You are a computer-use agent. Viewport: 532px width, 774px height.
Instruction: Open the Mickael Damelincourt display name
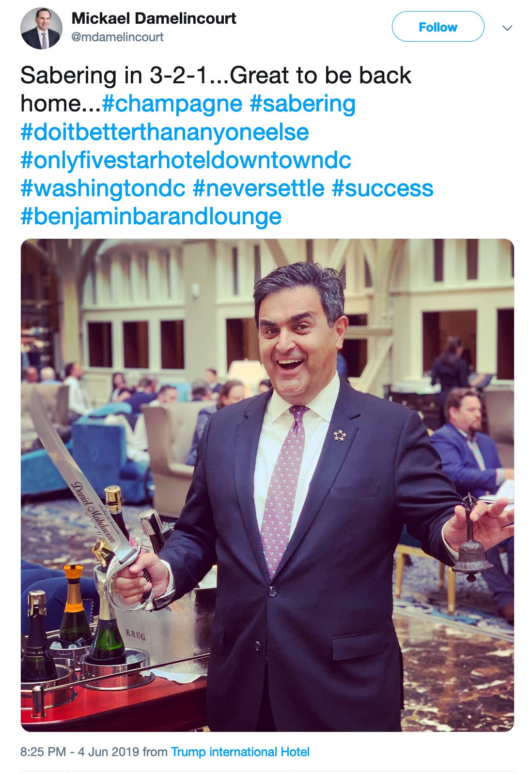pos(154,18)
